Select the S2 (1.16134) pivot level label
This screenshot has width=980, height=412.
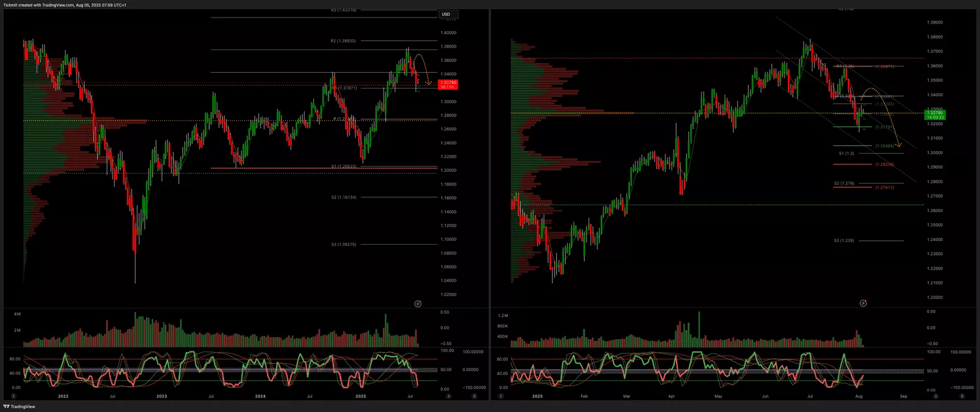click(x=343, y=197)
